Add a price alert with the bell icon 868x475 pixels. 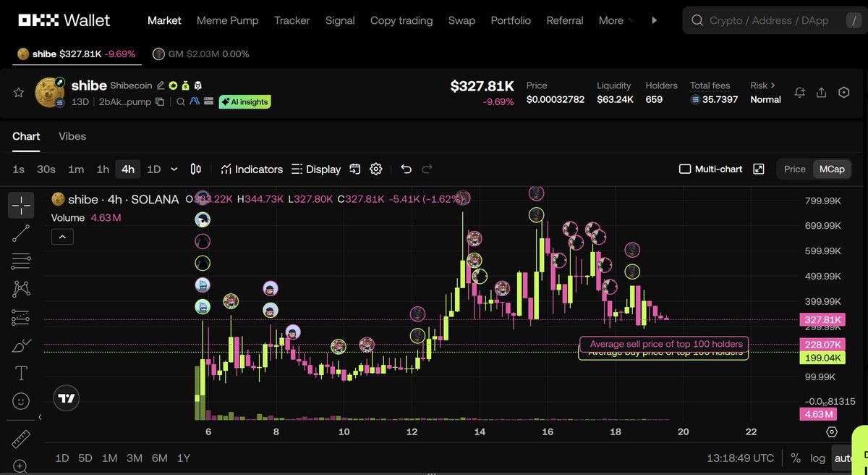click(x=799, y=93)
